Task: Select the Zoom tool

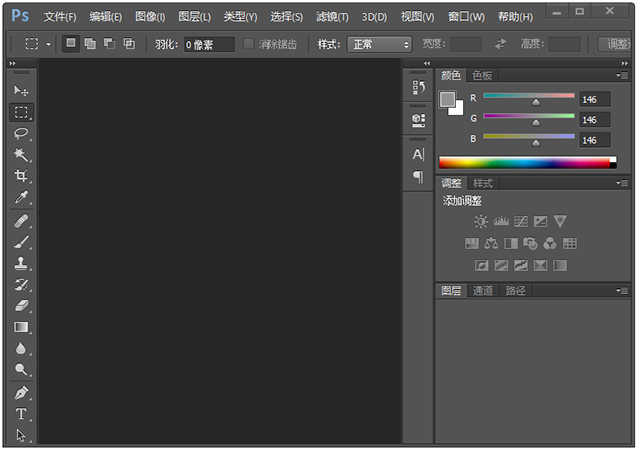Action: pos(21,369)
